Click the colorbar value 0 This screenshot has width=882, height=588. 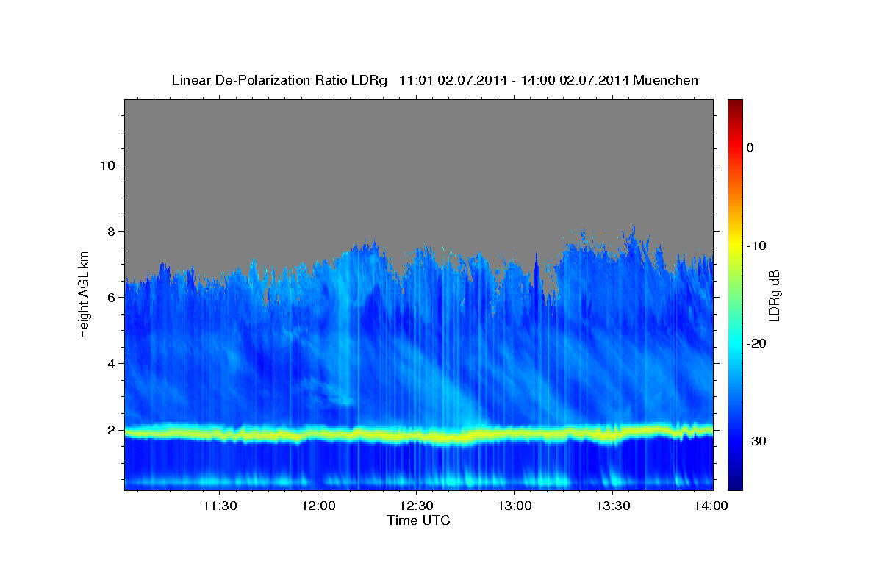pyautogui.click(x=750, y=148)
